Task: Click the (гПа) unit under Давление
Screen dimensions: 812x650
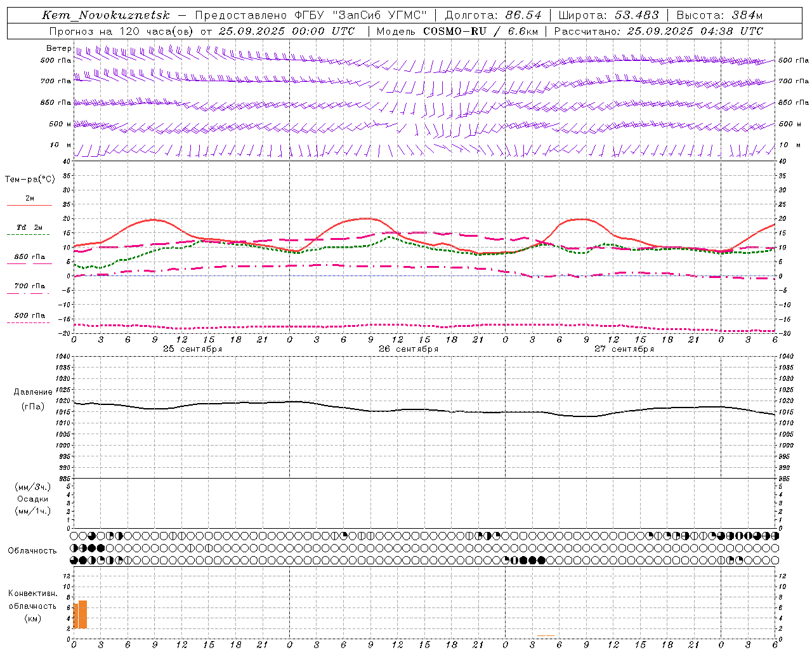Action: (33, 406)
